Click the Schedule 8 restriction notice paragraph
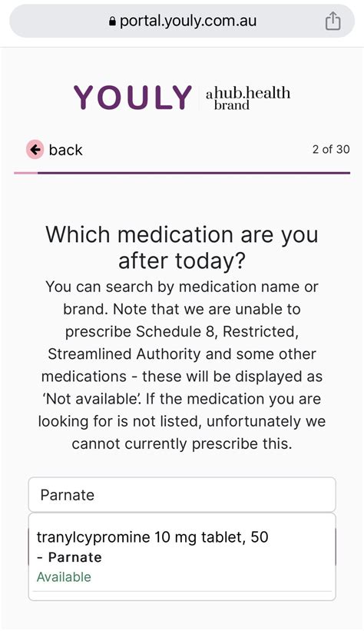Image resolution: width=364 pixels, height=631 pixels. 182,365
